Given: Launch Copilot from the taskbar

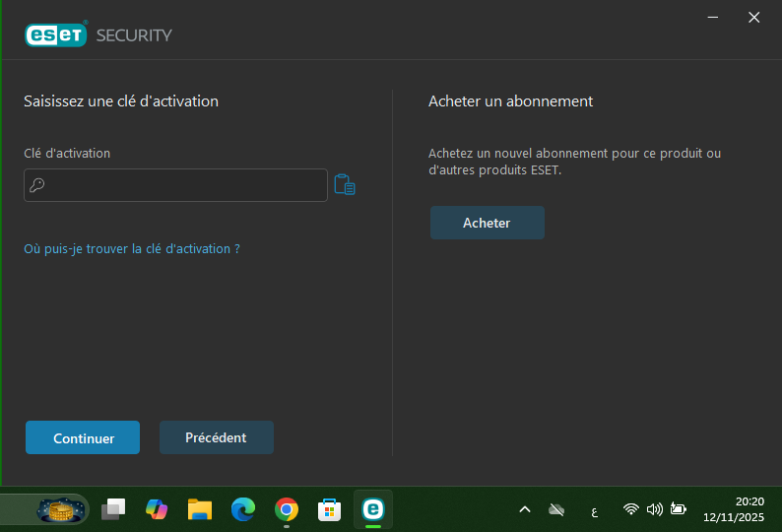Looking at the screenshot, I should tap(157, 509).
